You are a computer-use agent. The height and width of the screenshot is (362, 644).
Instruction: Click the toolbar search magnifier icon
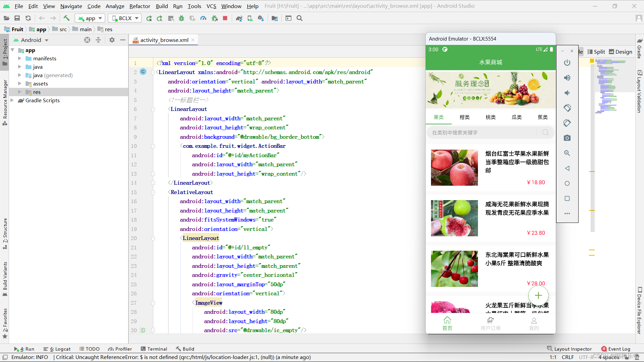300,18
